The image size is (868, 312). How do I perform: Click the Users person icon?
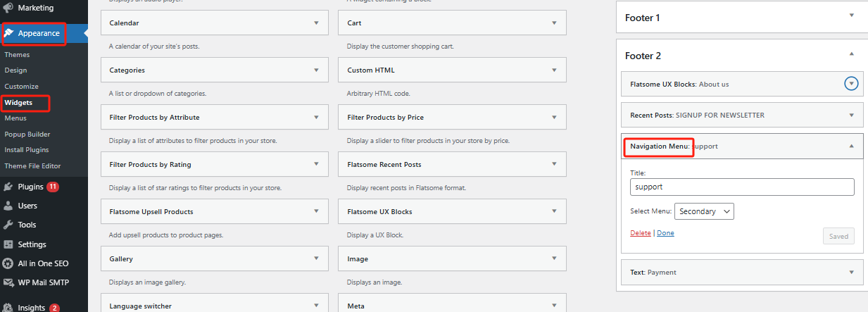point(8,206)
